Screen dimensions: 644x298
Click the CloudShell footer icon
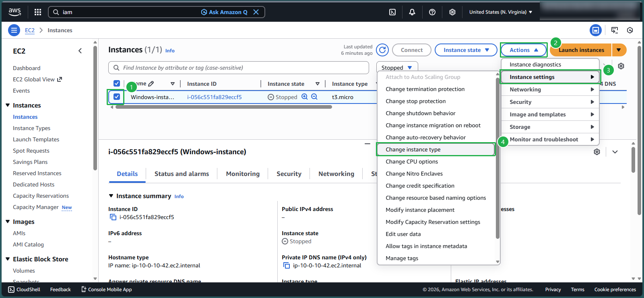11,290
